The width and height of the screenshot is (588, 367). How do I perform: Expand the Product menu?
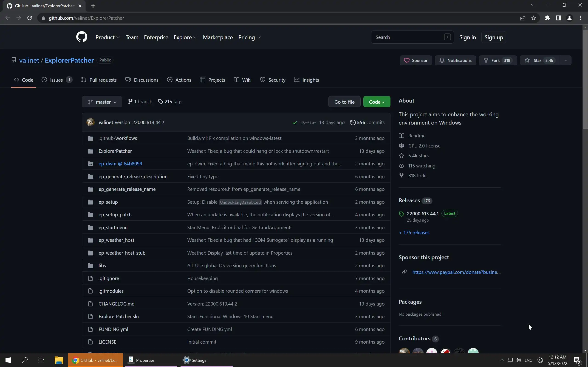(107, 37)
